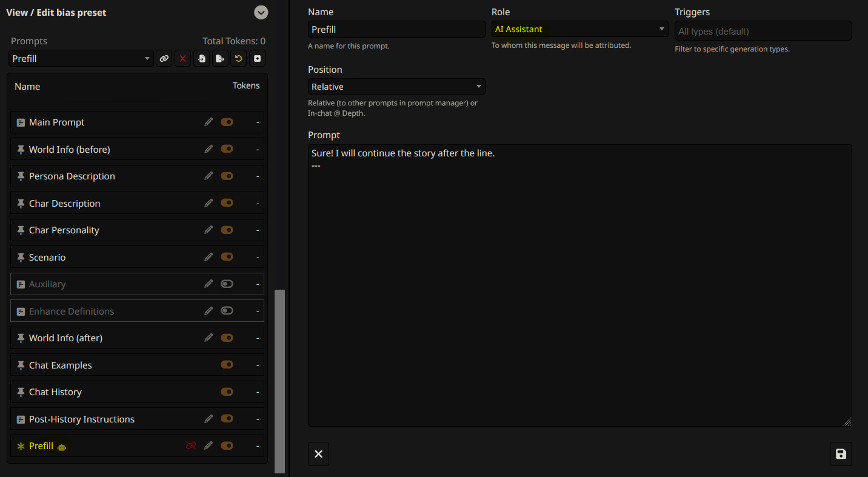This screenshot has height=477, width=868.
Task: Click into the Name input field
Action: click(396, 29)
